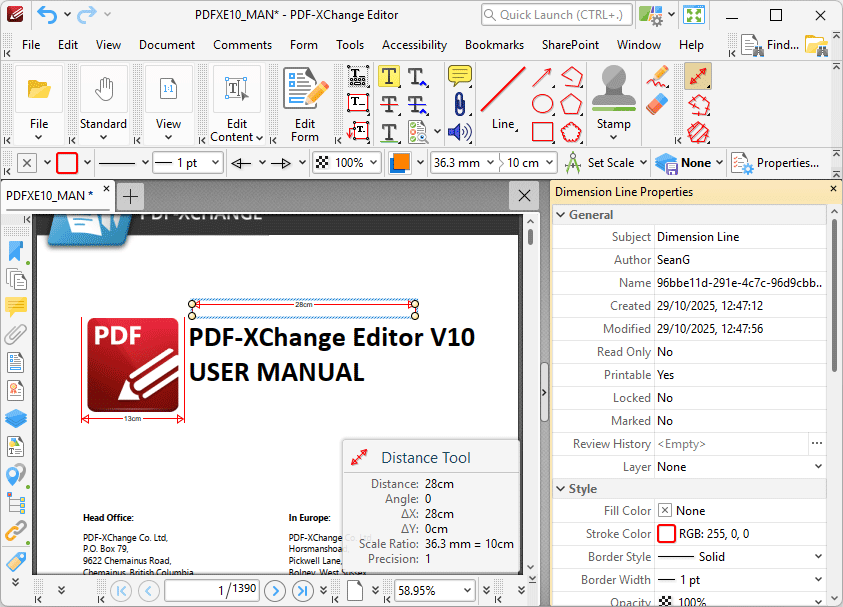This screenshot has width=843, height=607.
Task: Click the red stroke color swatch in toolbar
Action: tap(67, 163)
